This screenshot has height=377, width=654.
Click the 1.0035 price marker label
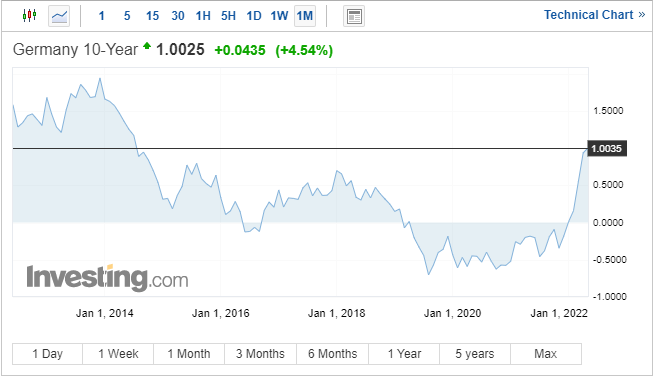point(607,149)
